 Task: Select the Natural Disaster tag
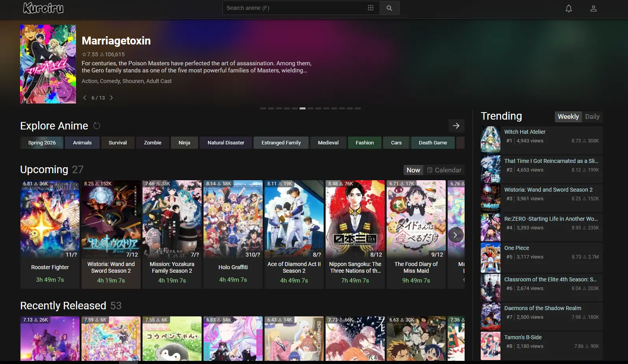click(226, 143)
